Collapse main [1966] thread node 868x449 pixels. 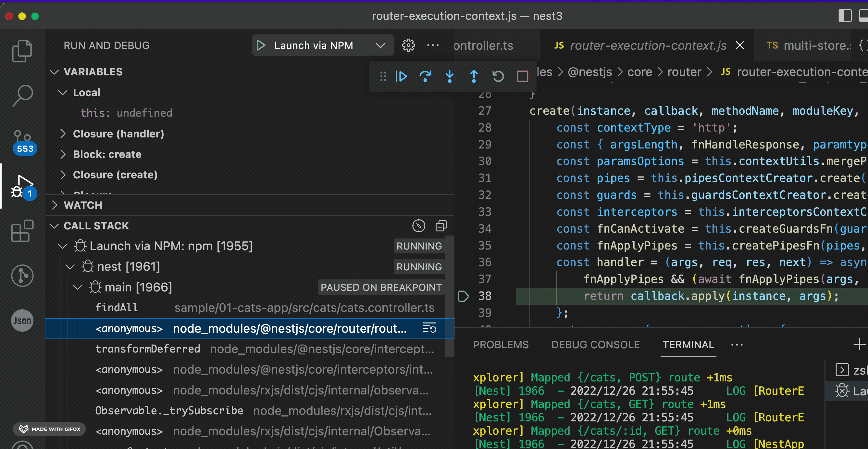point(78,287)
